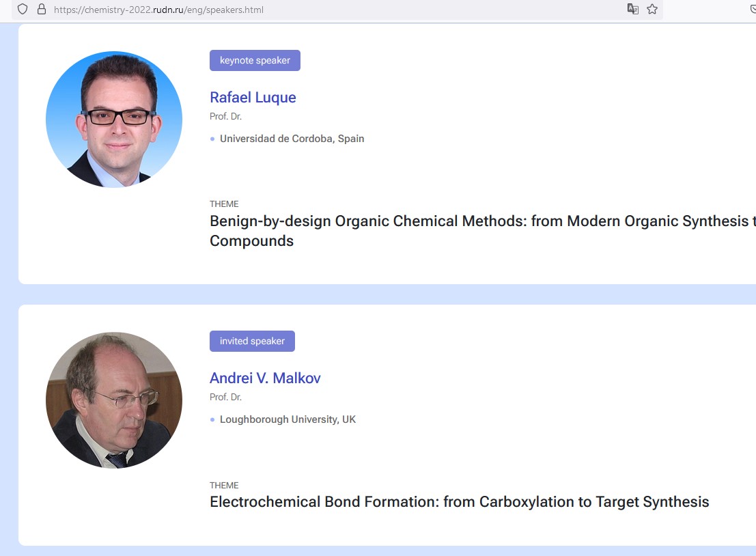Open site security info via padlock icon

(x=41, y=10)
